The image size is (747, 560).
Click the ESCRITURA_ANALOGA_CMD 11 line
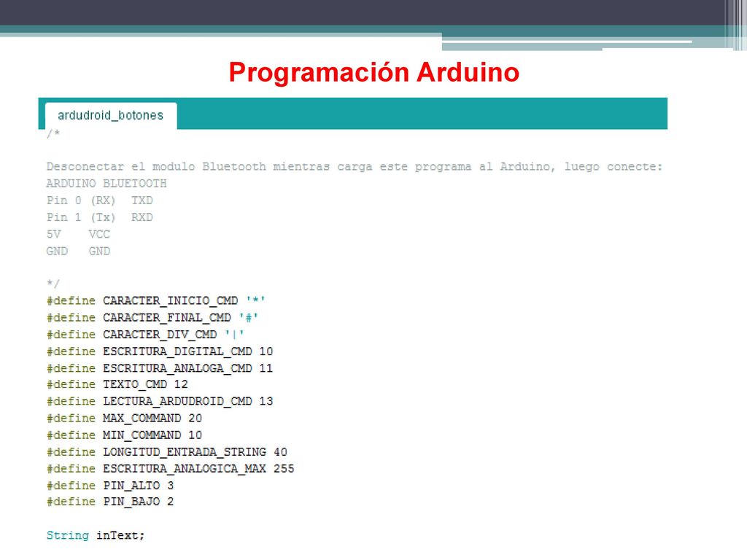click(160, 368)
